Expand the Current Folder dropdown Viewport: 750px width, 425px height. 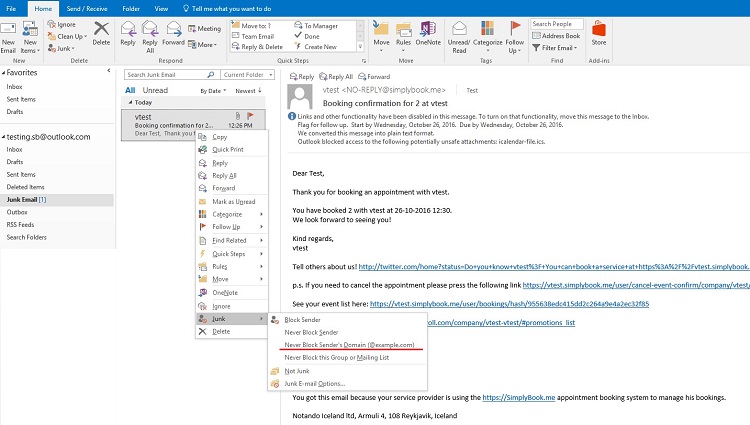(249, 75)
